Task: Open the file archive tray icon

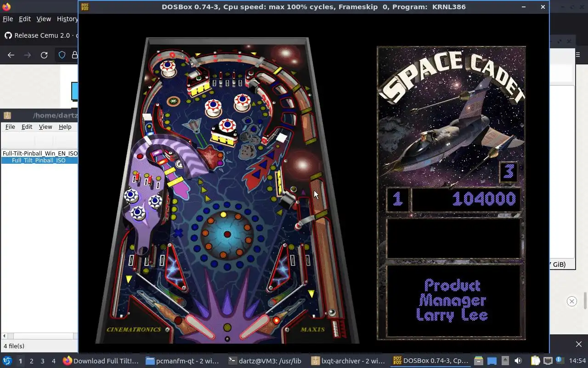Action: click(479, 361)
